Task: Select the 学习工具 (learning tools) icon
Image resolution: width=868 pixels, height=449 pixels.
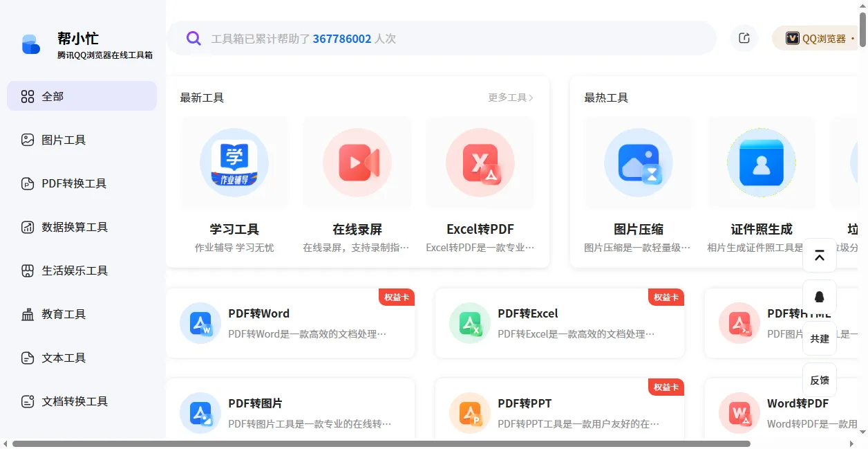Action: [234, 162]
